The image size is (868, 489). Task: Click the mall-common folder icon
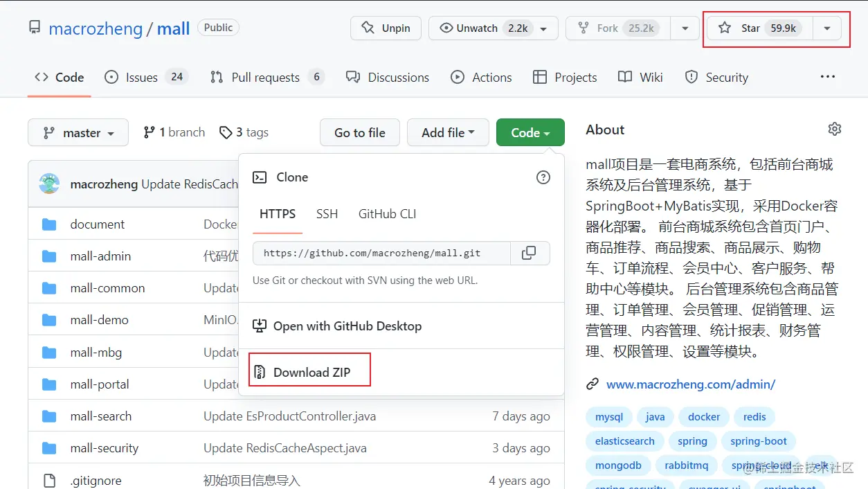(x=49, y=288)
